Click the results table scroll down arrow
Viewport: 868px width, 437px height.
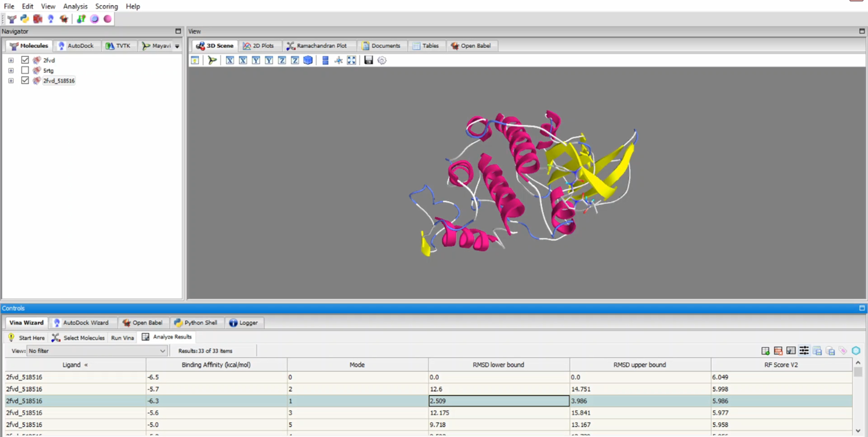coord(858,431)
